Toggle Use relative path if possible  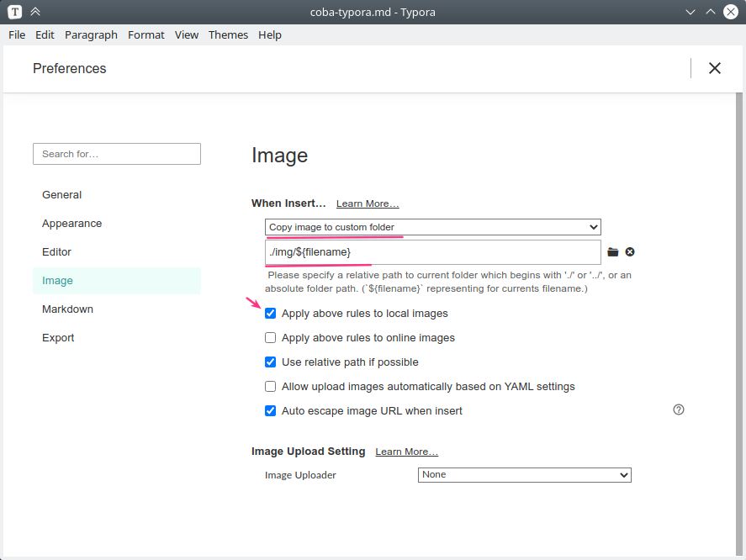271,362
